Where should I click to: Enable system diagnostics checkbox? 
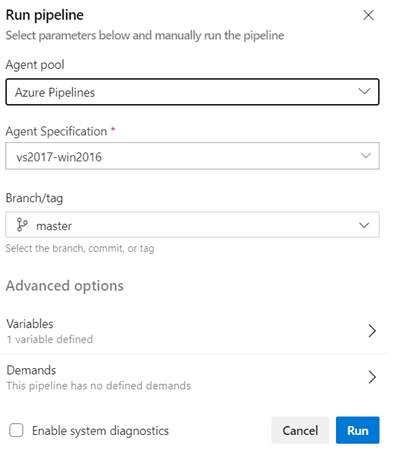[x=16, y=430]
